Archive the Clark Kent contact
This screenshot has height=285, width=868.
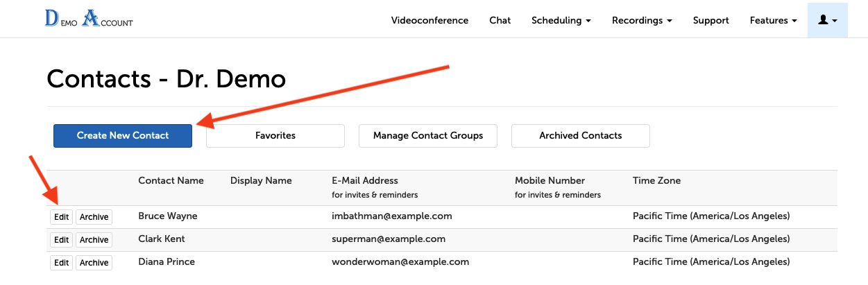click(94, 240)
